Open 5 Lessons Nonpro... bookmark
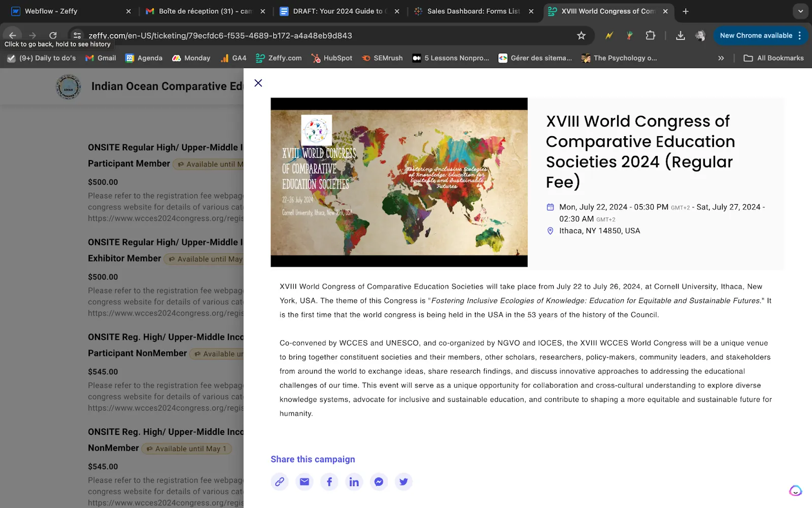Viewport: 812px width, 508px height. click(x=451, y=58)
